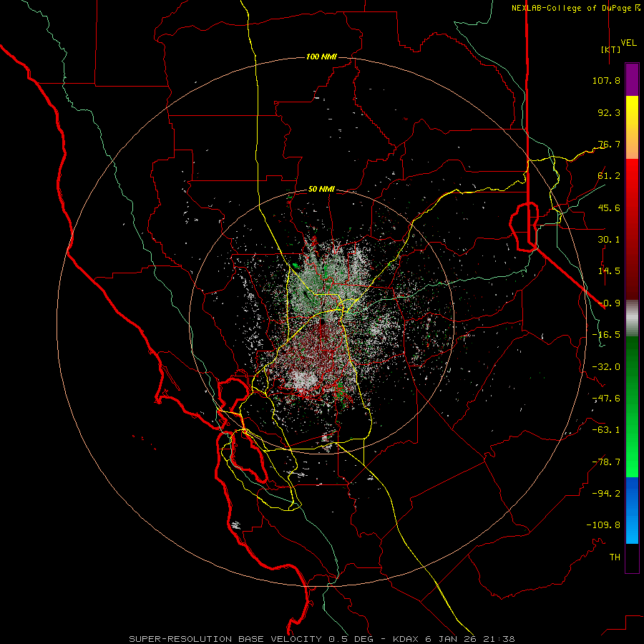Click the TH threshold label in legend
Screen dimensions: 644x644
point(615,557)
